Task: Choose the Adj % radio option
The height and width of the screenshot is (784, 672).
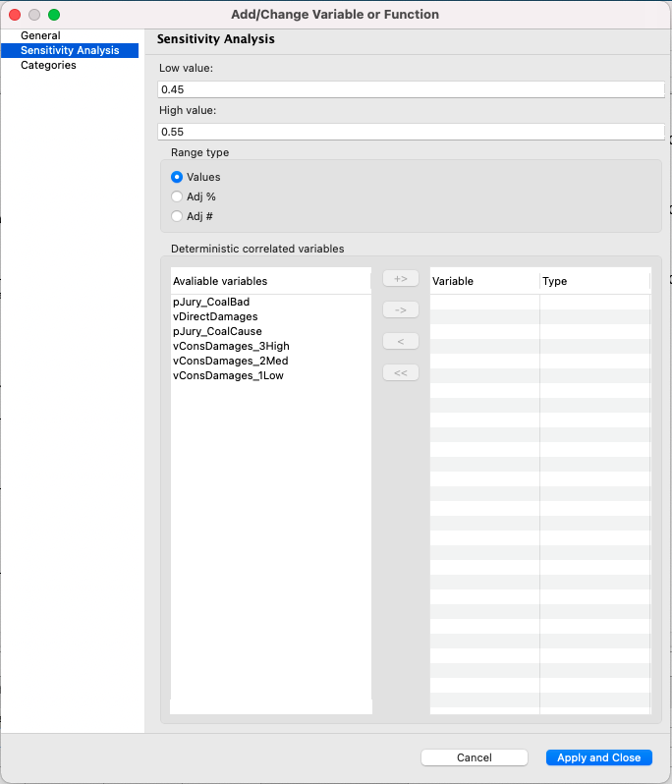Action: [x=177, y=196]
